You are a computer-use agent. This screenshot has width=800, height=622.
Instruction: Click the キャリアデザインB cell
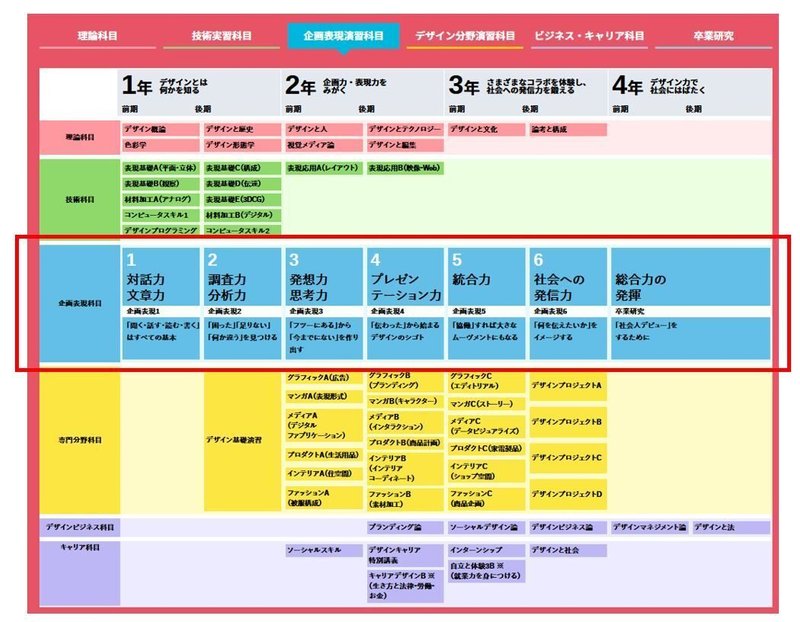pos(405,586)
